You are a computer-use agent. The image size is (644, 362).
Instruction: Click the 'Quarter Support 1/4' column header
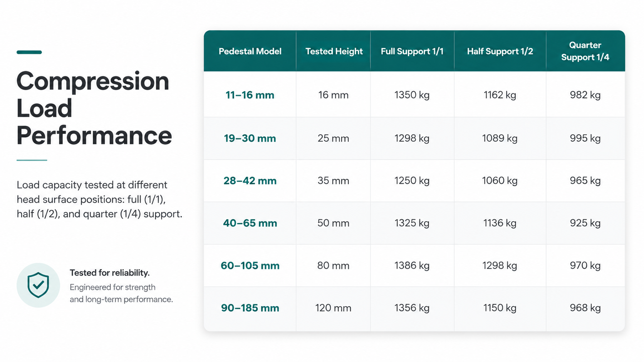pos(585,51)
